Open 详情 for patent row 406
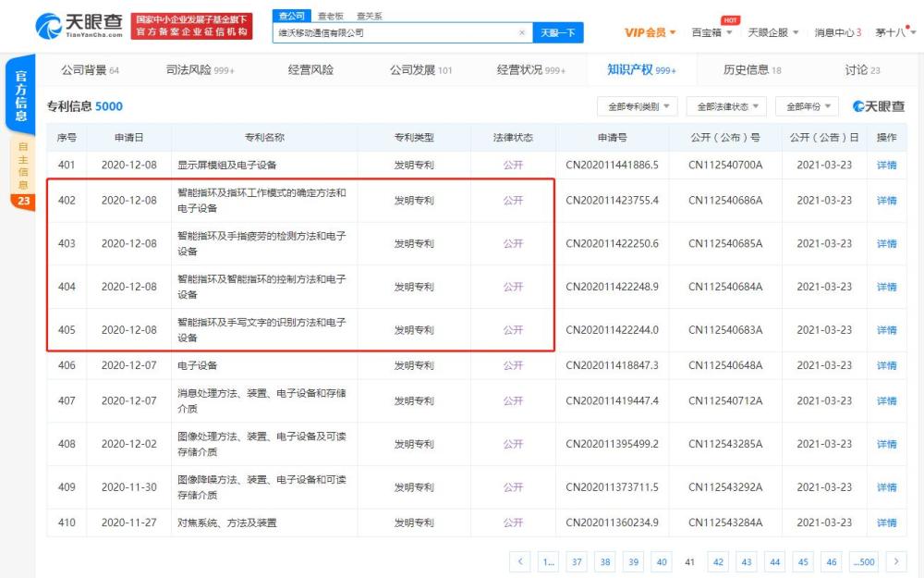 (x=886, y=365)
